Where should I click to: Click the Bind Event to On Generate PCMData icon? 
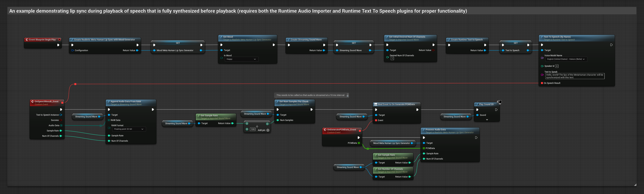pyautogui.click(x=375, y=104)
